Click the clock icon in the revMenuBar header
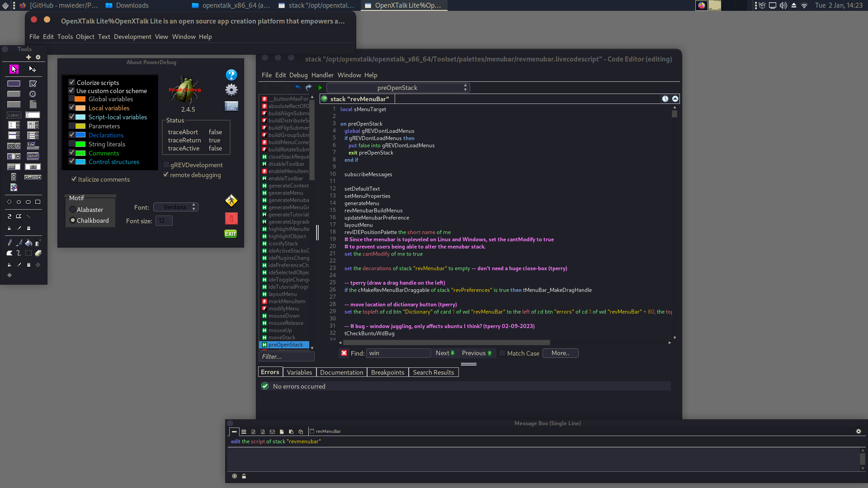Screen dimensions: 868x488 pyautogui.click(x=665, y=99)
